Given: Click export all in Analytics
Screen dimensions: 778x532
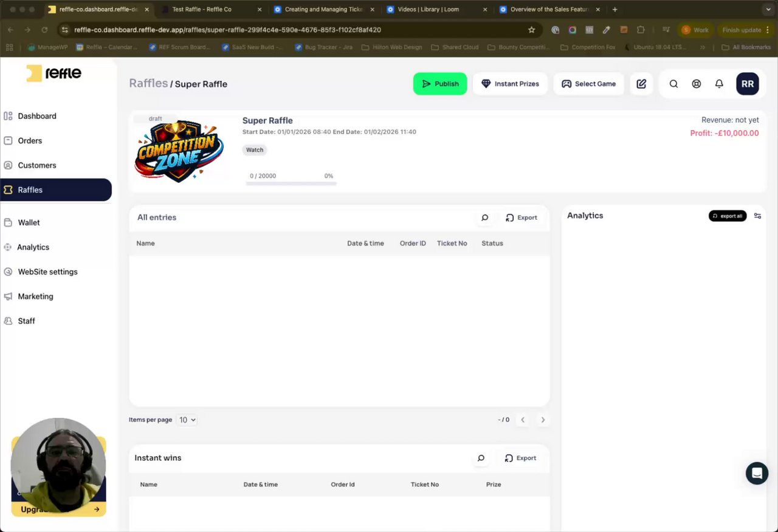Looking at the screenshot, I should tap(728, 216).
